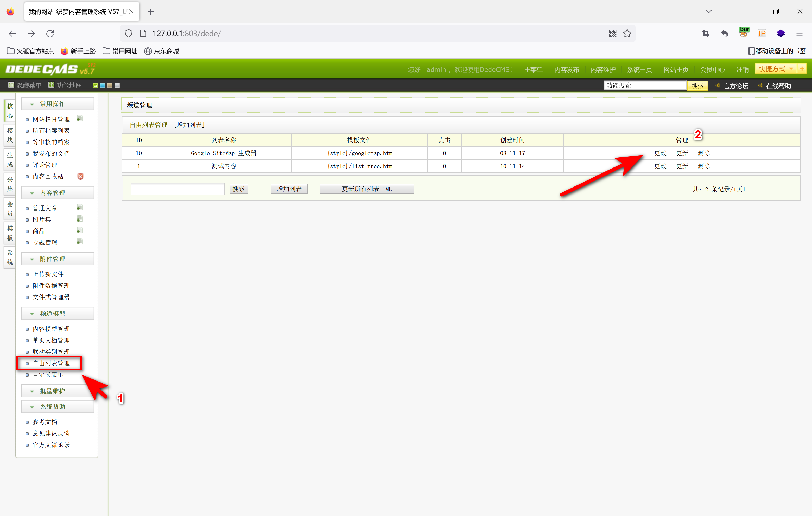Click the add icon beside 图片集
The height and width of the screenshot is (516, 812).
80,219
